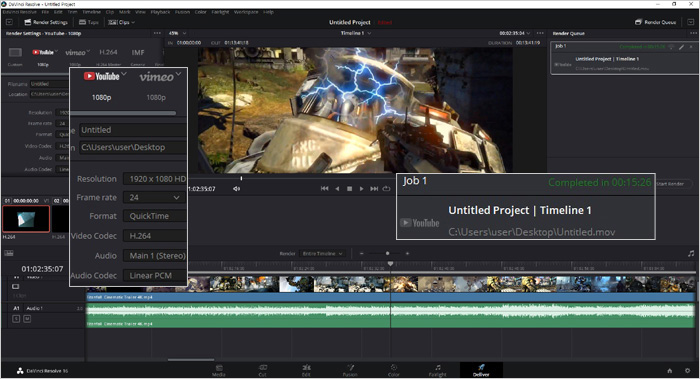Switch to the Fairlight page
The image size is (700, 379).
(438, 370)
